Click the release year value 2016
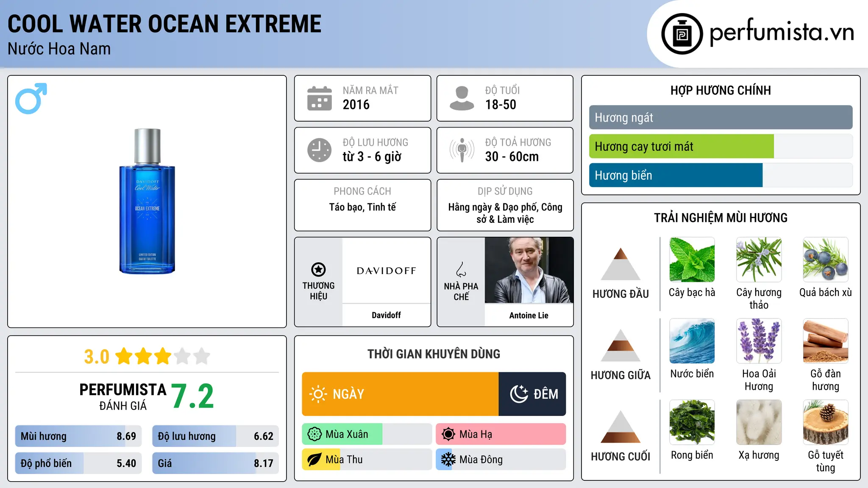Image resolution: width=868 pixels, height=488 pixels. 356,105
